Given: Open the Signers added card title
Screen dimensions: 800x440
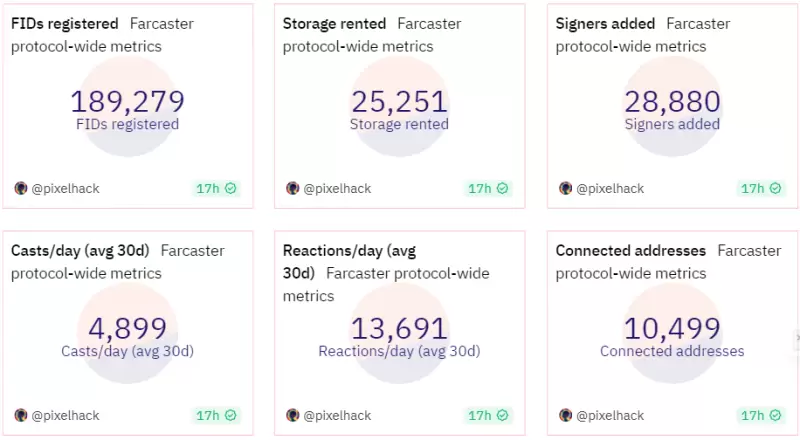Looking at the screenshot, I should [x=605, y=23].
